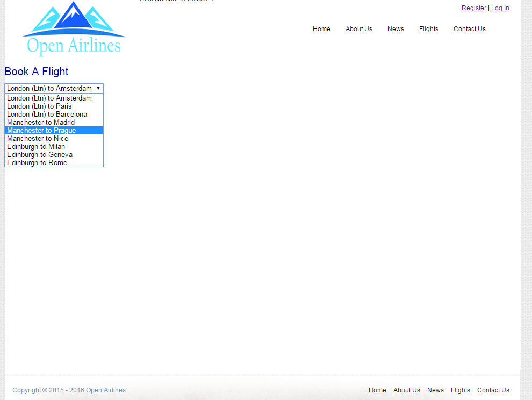Click the copyright Open Airlines text
Viewport: 532px width, 400px height.
pyautogui.click(x=69, y=390)
